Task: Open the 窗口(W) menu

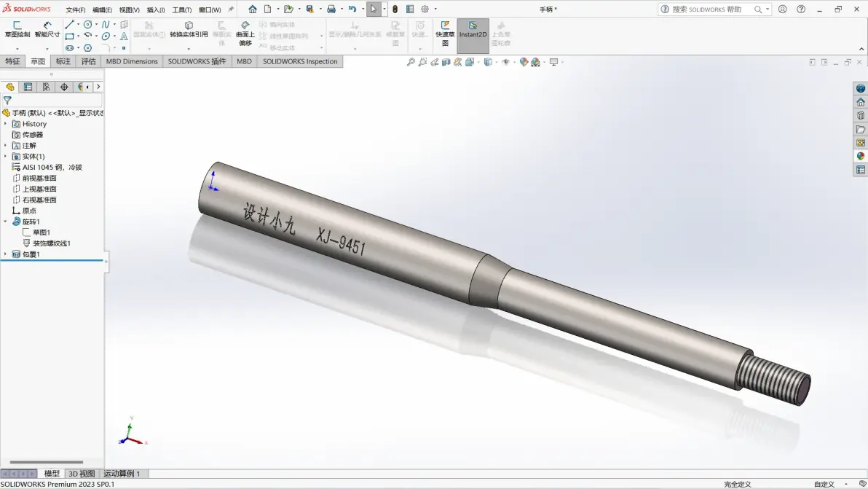Action: click(x=210, y=10)
